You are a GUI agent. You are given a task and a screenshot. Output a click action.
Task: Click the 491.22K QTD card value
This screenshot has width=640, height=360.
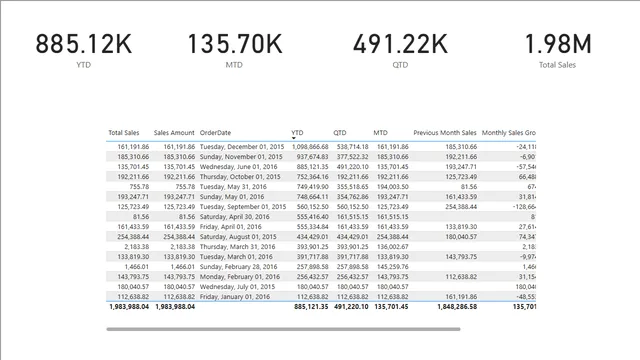click(x=400, y=44)
